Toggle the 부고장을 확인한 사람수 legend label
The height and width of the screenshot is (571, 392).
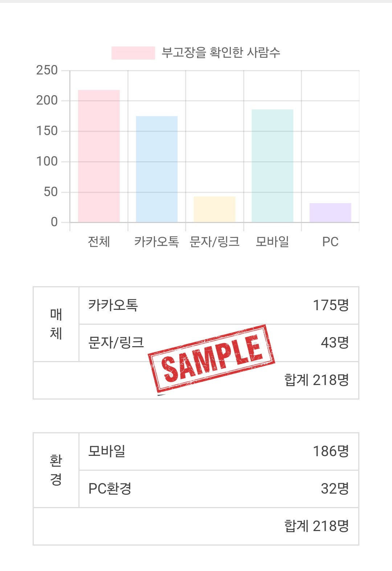point(221,53)
